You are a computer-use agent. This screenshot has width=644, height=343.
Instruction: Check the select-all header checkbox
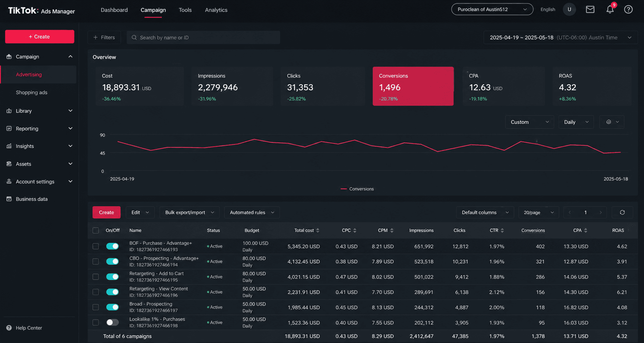(96, 231)
